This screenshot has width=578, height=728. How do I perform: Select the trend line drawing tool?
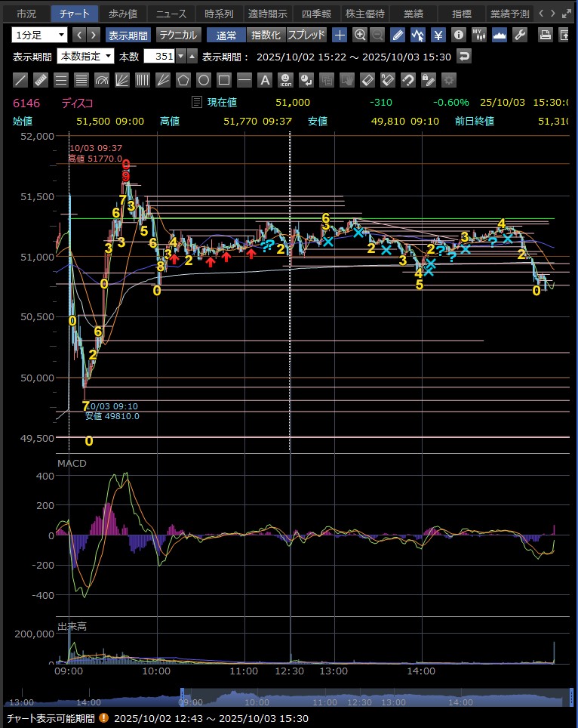click(x=20, y=80)
